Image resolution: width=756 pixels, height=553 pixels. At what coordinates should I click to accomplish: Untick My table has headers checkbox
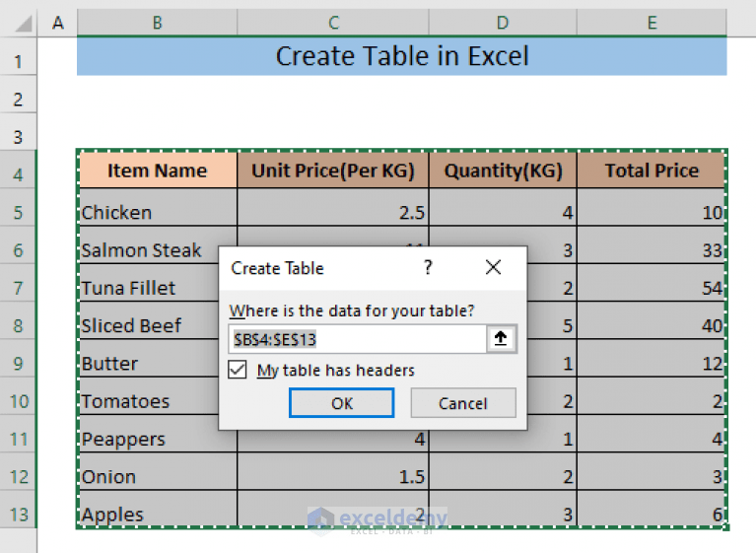238,370
